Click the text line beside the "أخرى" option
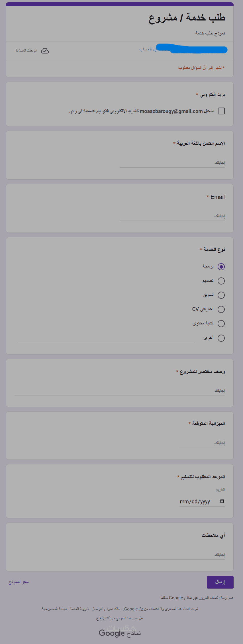 coord(106,338)
